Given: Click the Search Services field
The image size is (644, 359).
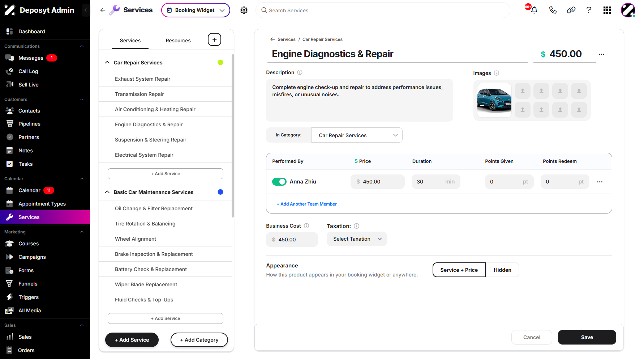Looking at the screenshot, I should coord(383,10).
